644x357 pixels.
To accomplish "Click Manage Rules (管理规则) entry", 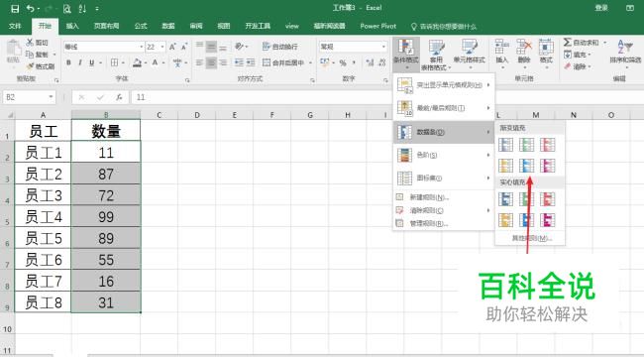I will point(444,224).
